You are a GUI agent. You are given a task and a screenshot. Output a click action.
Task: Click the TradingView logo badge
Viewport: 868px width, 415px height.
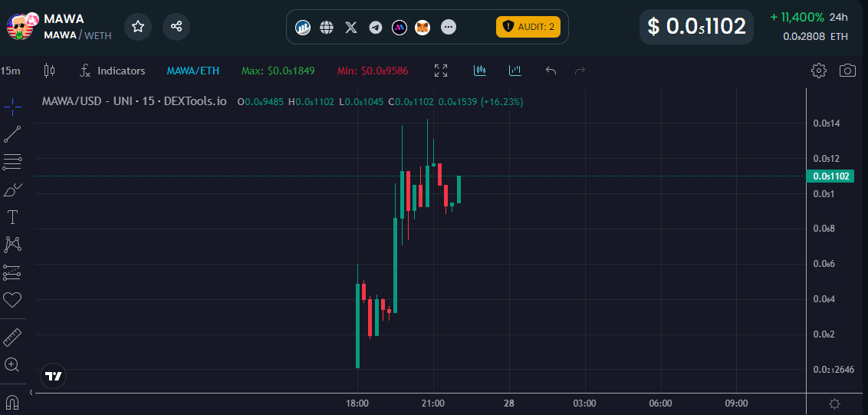click(x=54, y=376)
